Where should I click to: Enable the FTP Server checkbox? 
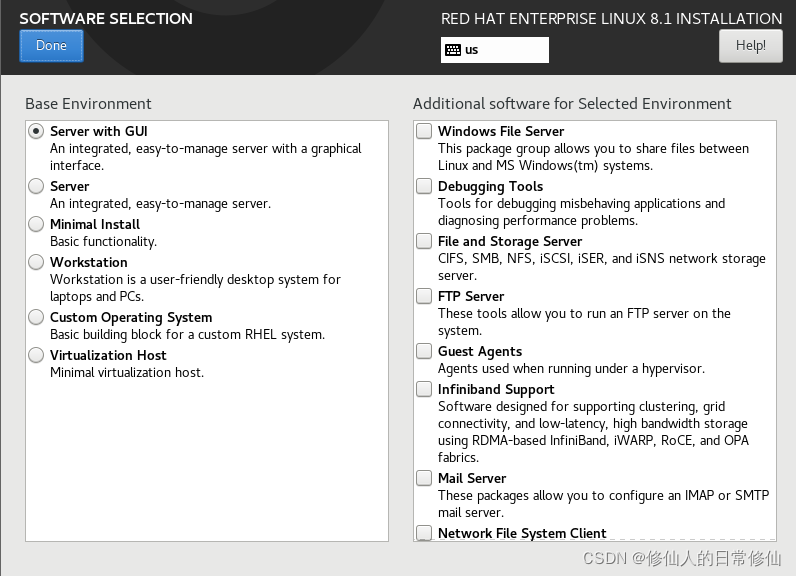point(424,295)
